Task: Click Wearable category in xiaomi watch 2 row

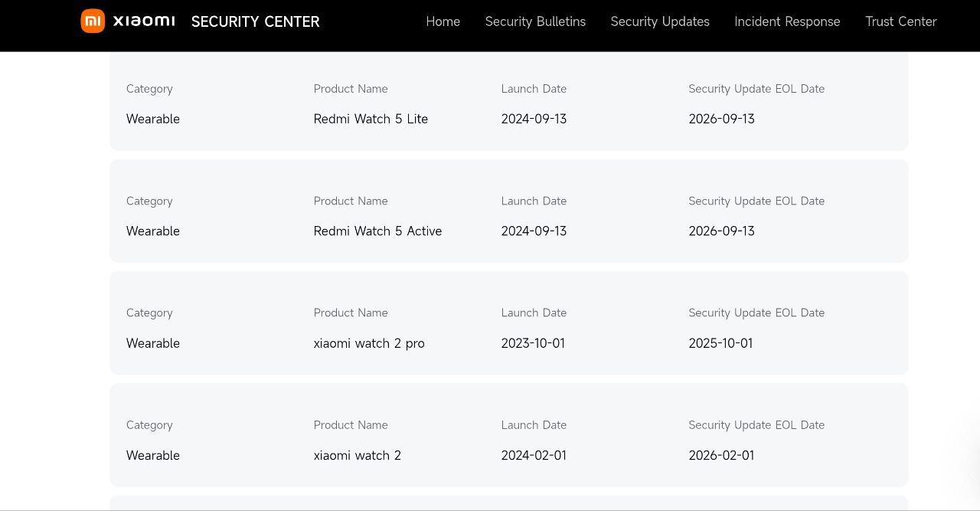Action: pos(153,456)
